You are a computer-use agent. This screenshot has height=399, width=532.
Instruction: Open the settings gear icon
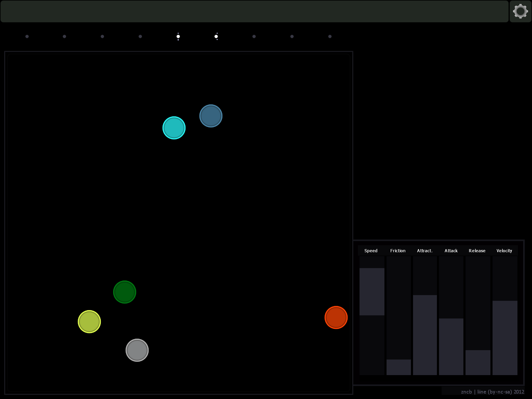pos(520,11)
